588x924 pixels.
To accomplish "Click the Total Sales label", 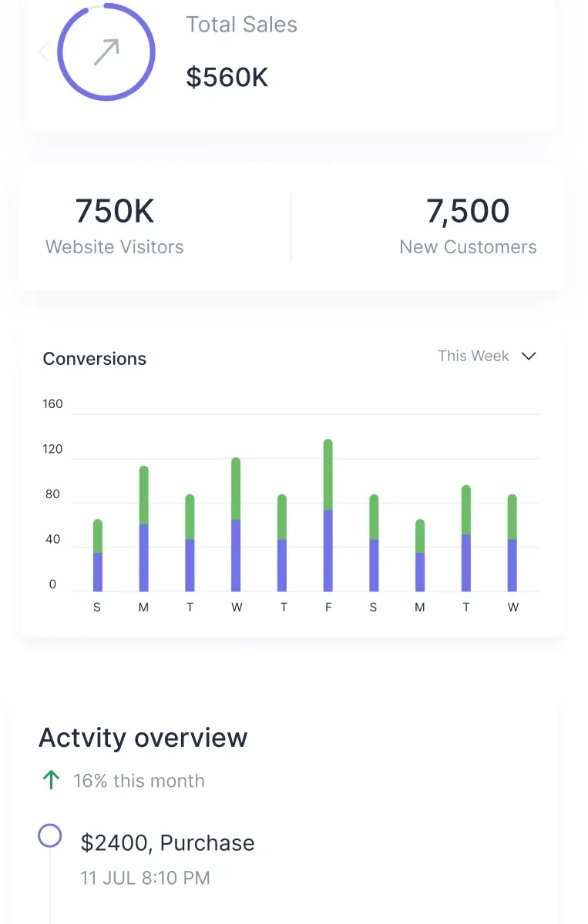I will point(241,25).
